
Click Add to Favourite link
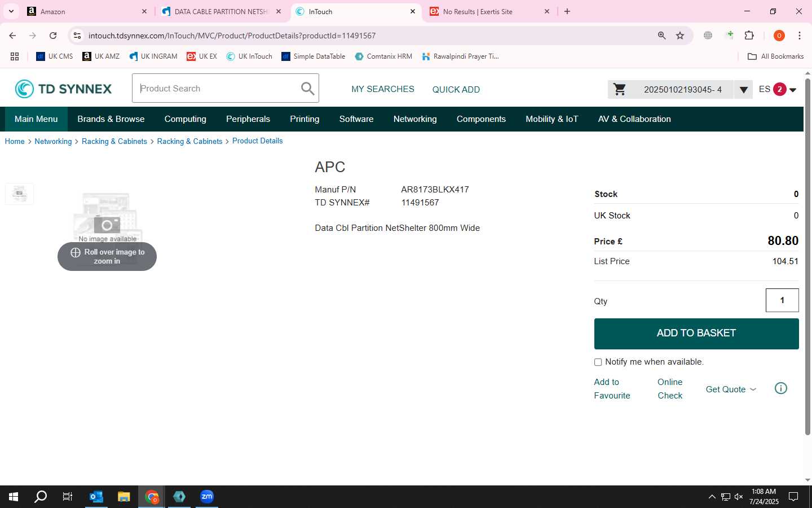pos(612,389)
